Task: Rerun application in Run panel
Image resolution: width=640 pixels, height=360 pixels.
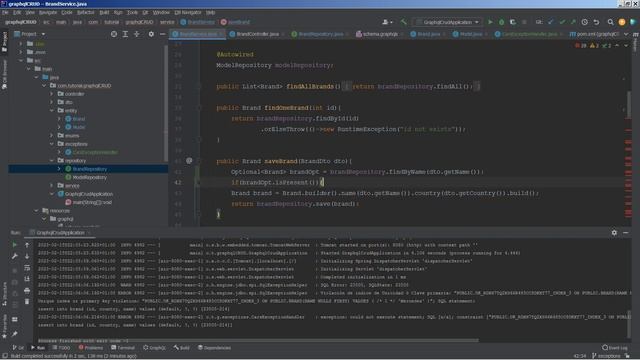Action: click(15, 245)
